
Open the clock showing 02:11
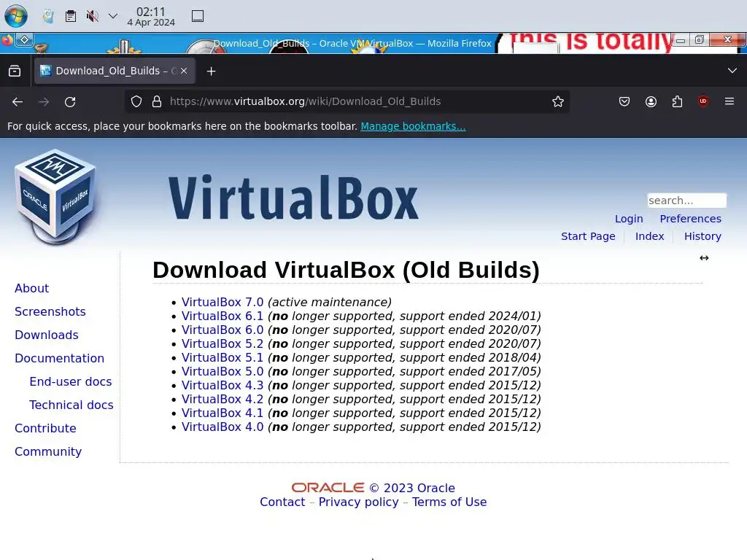[x=151, y=16]
